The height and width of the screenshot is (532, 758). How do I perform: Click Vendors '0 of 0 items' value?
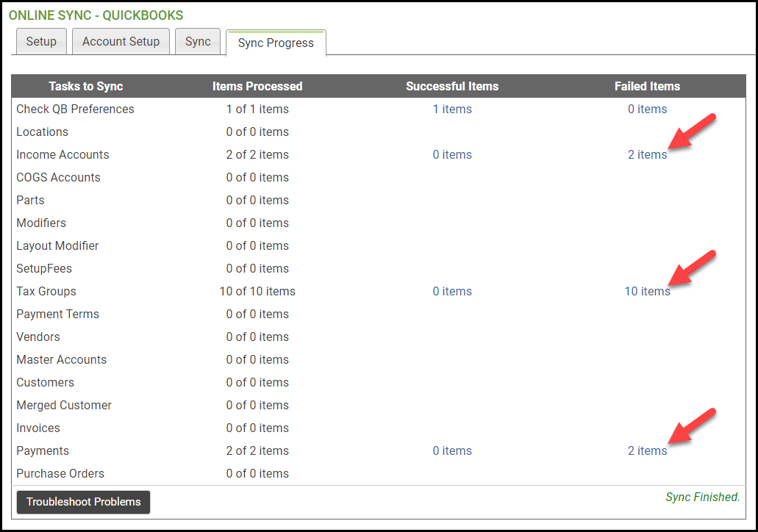tap(257, 337)
